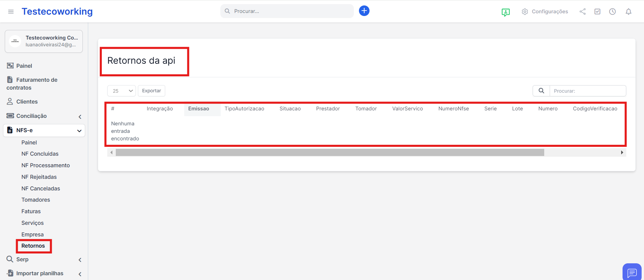Open the 25 rows-per-page dropdown

click(122, 91)
